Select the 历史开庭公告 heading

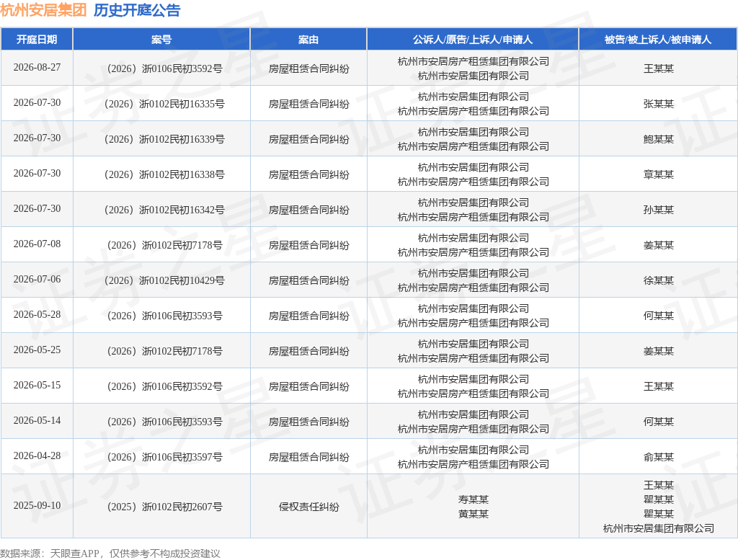137,10
